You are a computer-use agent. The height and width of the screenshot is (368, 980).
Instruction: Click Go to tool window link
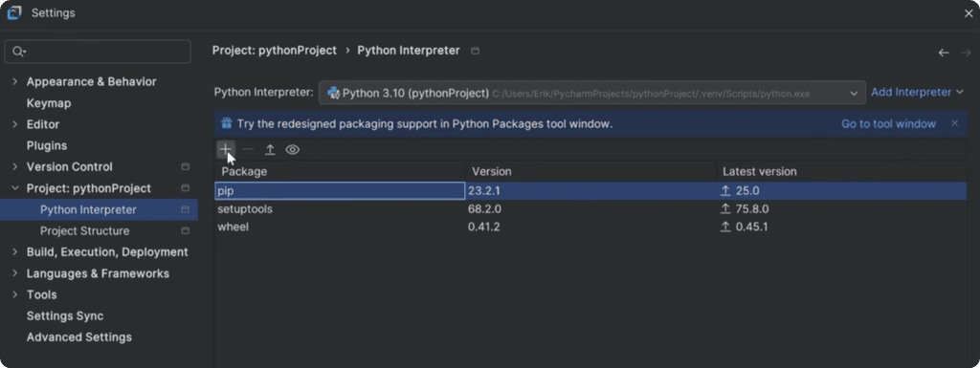coord(888,123)
